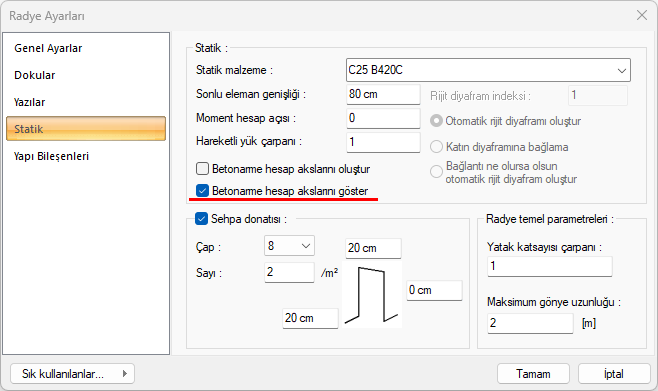Viewport: 658px width, 391px height.
Task: Click the Sehpa donatısı stirrup shape diagram
Action: tap(372, 295)
